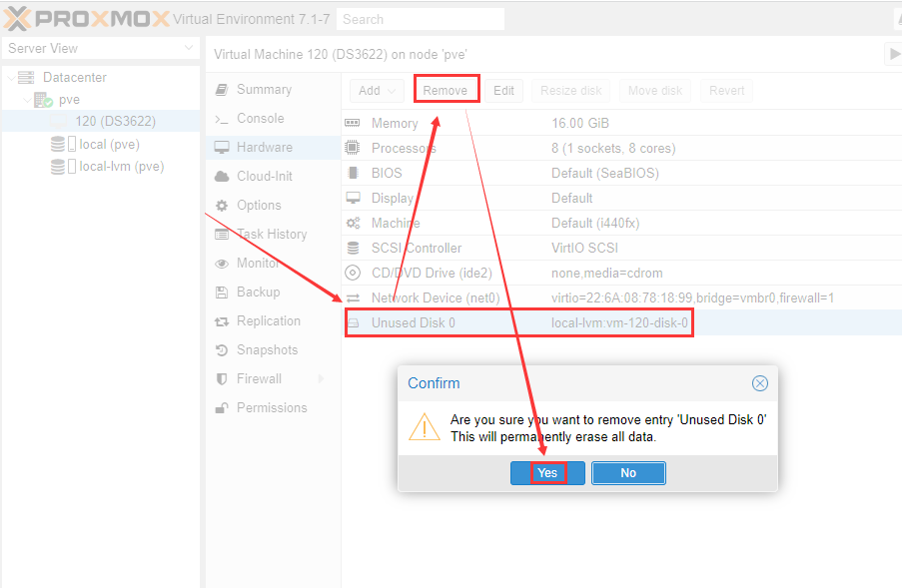Click the Proxmox logo

86,19
